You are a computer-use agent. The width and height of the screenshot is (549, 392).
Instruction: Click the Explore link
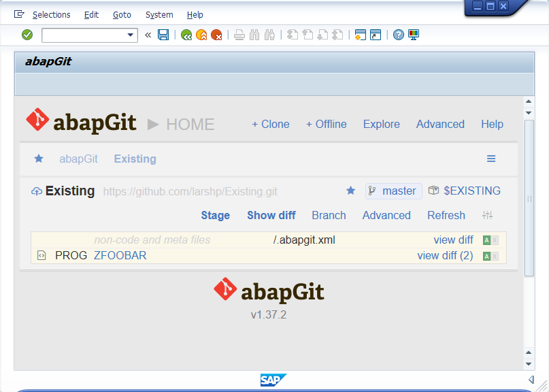381,124
